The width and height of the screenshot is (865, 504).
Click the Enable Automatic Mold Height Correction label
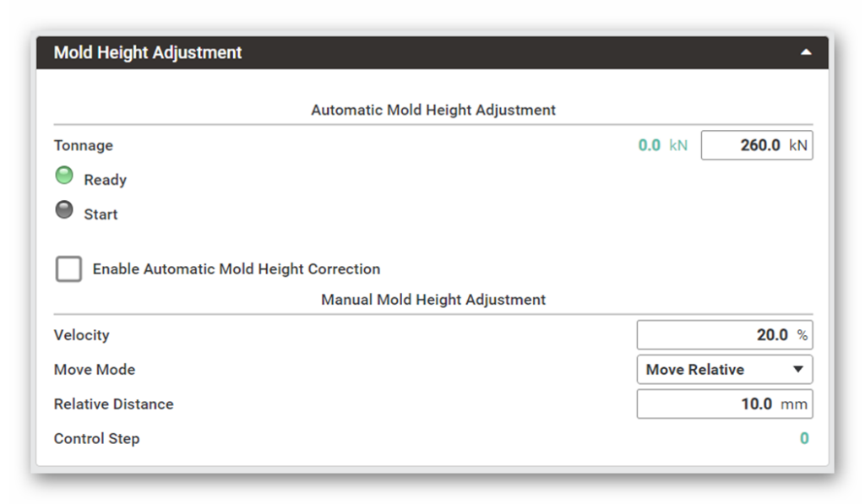[237, 269]
